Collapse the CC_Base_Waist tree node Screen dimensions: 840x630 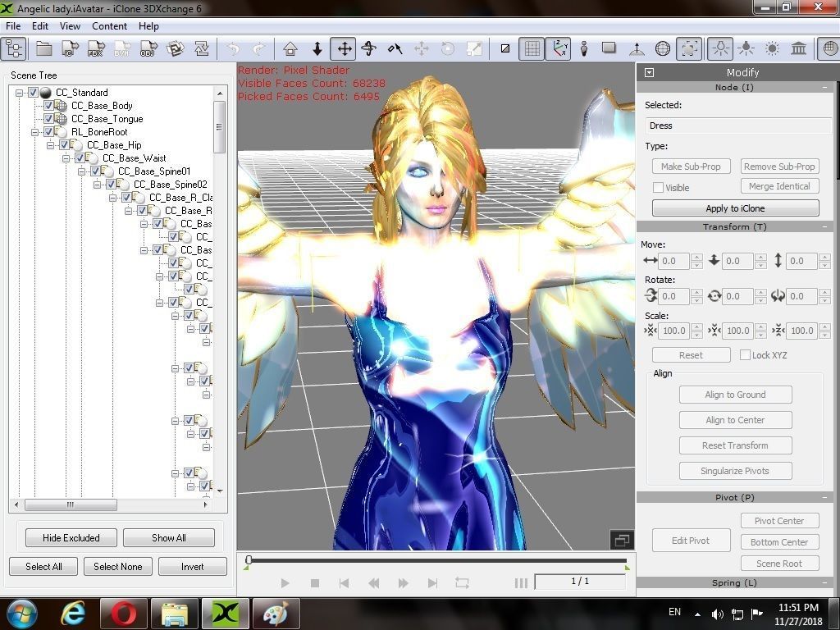tap(66, 158)
